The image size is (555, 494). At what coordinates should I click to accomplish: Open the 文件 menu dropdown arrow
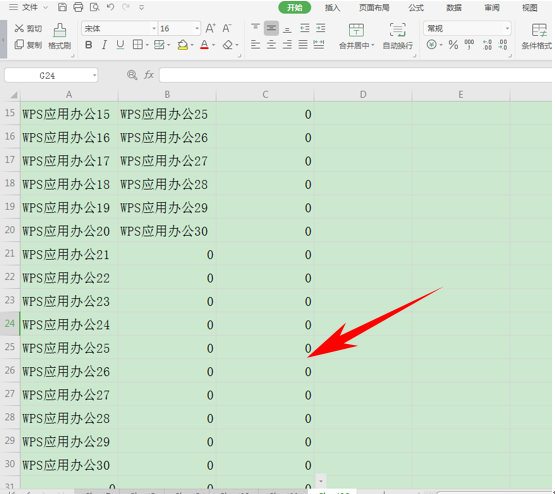pyautogui.click(x=45, y=7)
